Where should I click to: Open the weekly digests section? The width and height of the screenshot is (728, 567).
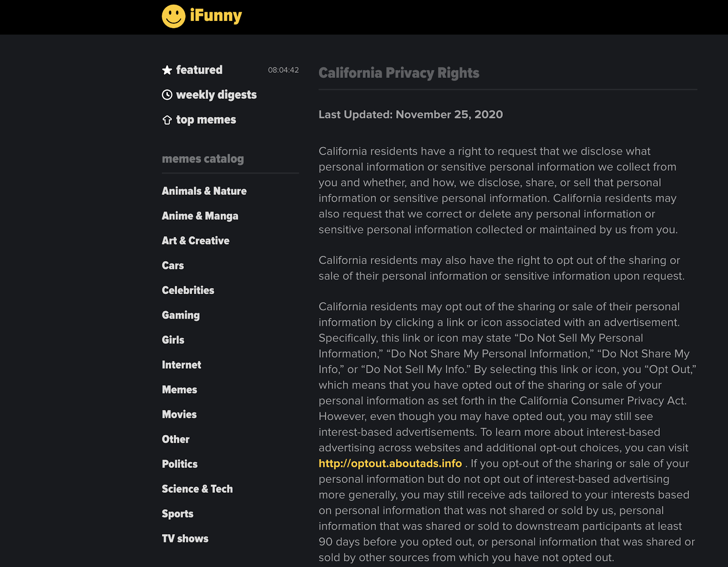[216, 95]
